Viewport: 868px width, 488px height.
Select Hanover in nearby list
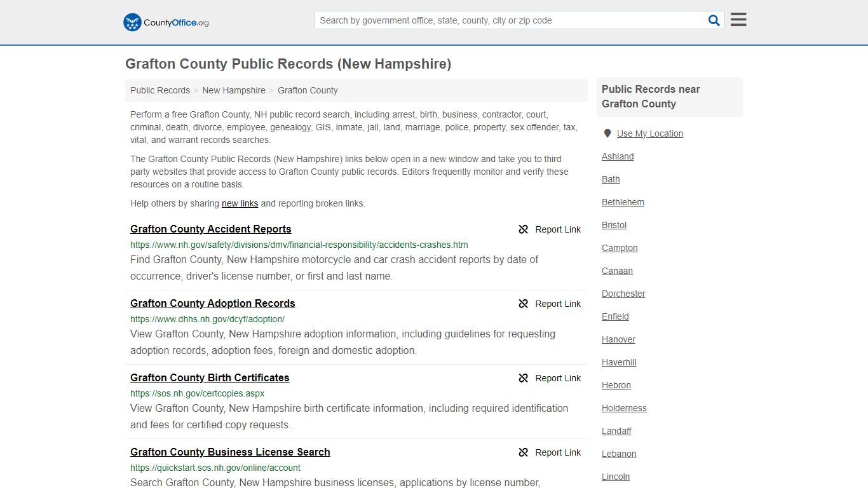pyautogui.click(x=618, y=339)
